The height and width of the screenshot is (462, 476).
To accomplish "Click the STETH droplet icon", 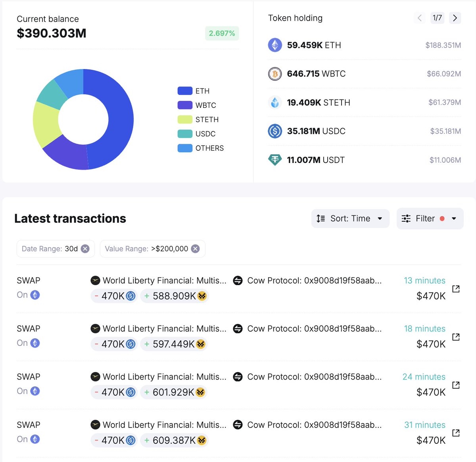I will click(x=275, y=103).
